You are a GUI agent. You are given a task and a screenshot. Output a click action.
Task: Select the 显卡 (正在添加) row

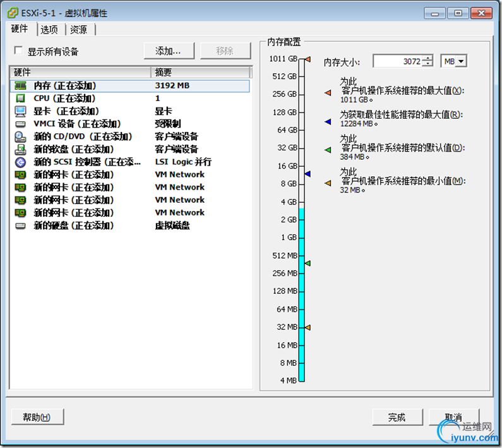click(x=130, y=111)
